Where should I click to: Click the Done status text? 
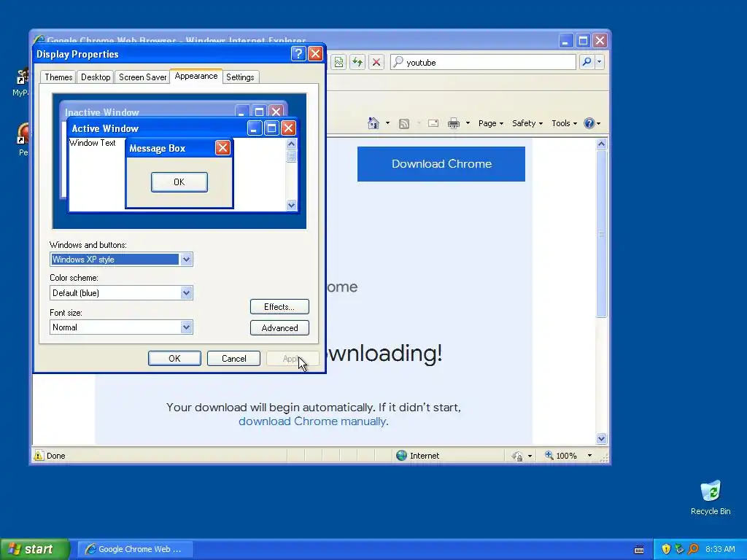(x=55, y=456)
